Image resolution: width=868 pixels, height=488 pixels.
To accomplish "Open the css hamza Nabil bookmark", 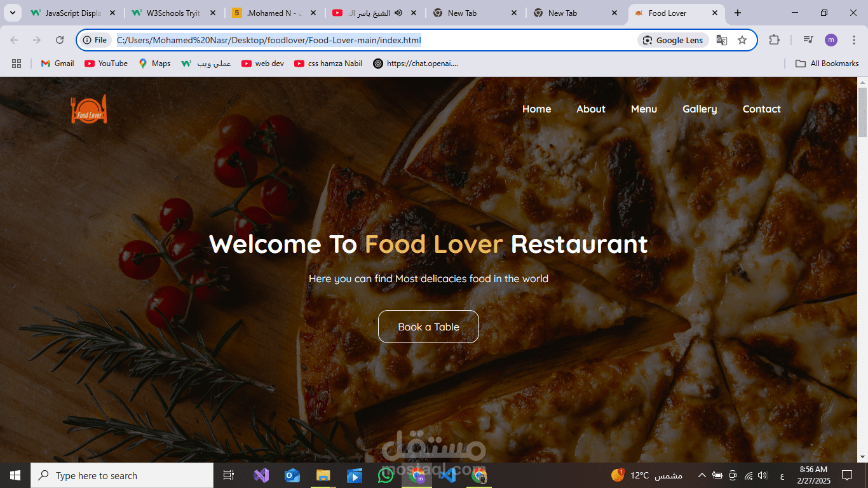I will [x=329, y=64].
